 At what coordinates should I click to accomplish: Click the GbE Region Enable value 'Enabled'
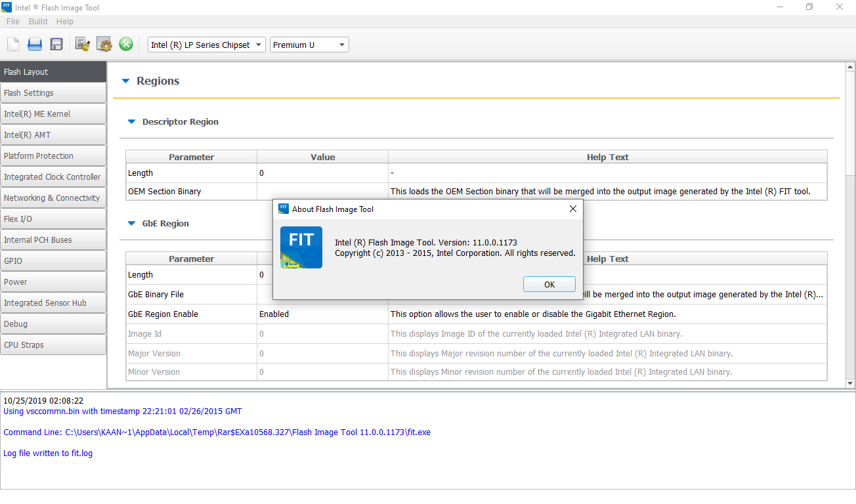point(322,314)
